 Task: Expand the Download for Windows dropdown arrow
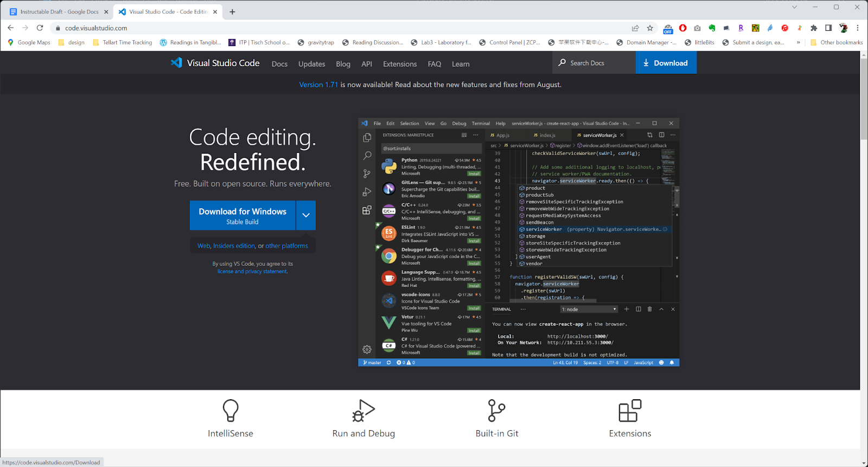[x=306, y=215]
